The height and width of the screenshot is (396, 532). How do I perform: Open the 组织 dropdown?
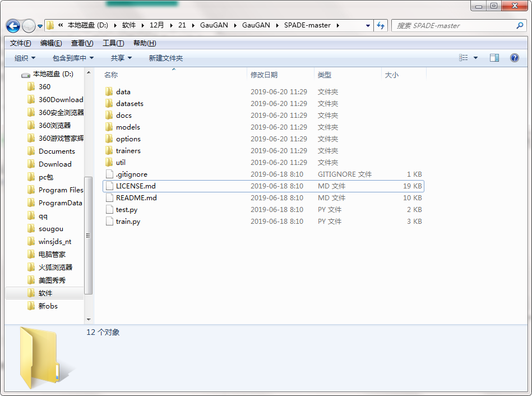tap(25, 58)
